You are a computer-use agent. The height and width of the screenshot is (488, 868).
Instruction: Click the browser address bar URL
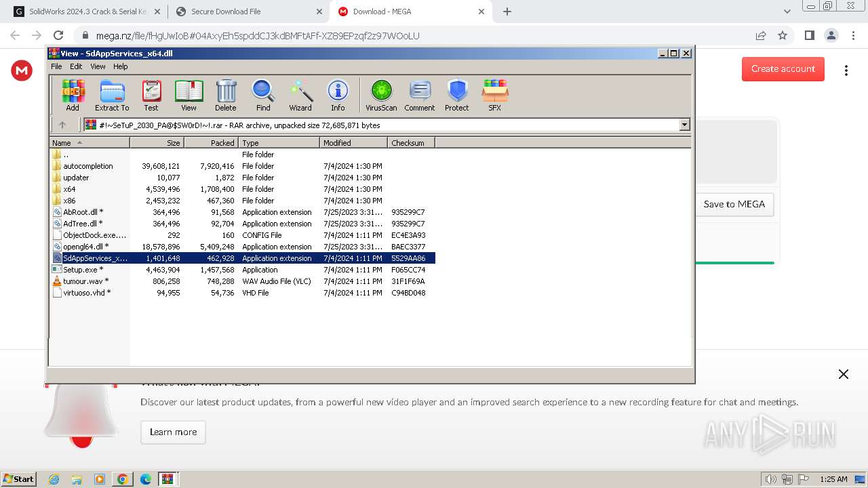click(x=258, y=35)
